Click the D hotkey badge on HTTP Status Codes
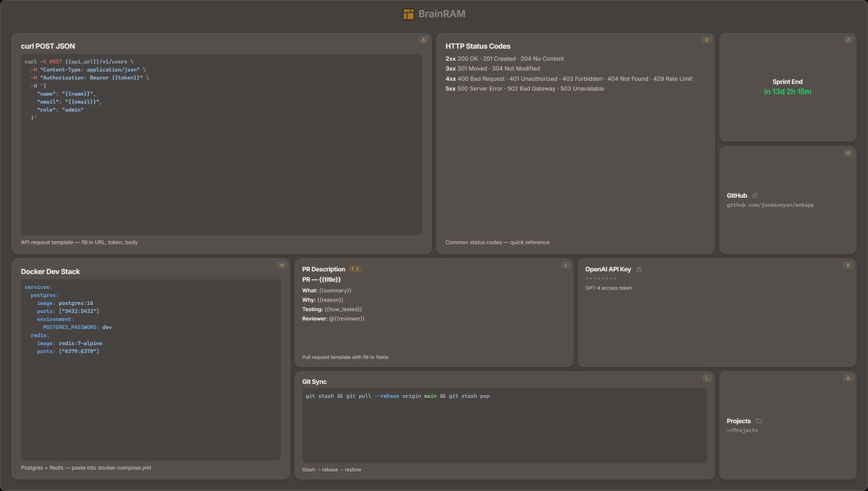 click(x=707, y=40)
